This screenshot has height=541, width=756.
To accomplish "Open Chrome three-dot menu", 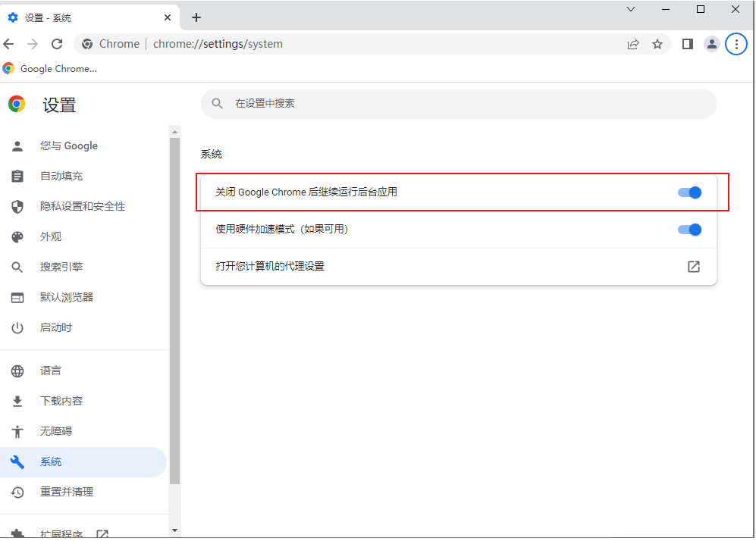I will click(x=736, y=44).
